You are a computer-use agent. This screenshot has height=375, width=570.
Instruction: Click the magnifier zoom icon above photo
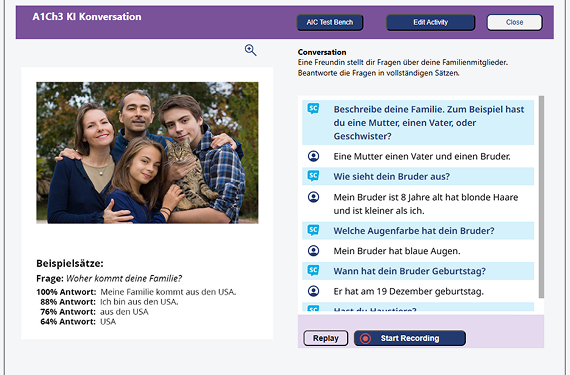[250, 50]
